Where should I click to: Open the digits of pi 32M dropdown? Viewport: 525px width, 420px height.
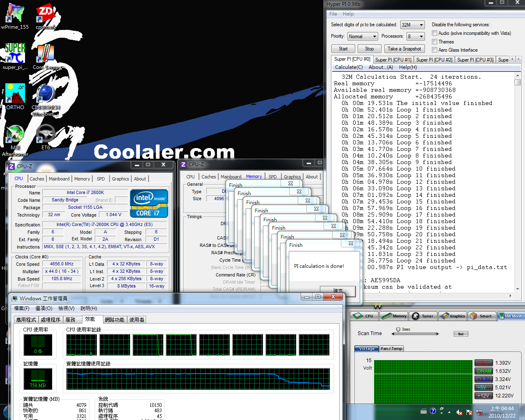(x=412, y=25)
